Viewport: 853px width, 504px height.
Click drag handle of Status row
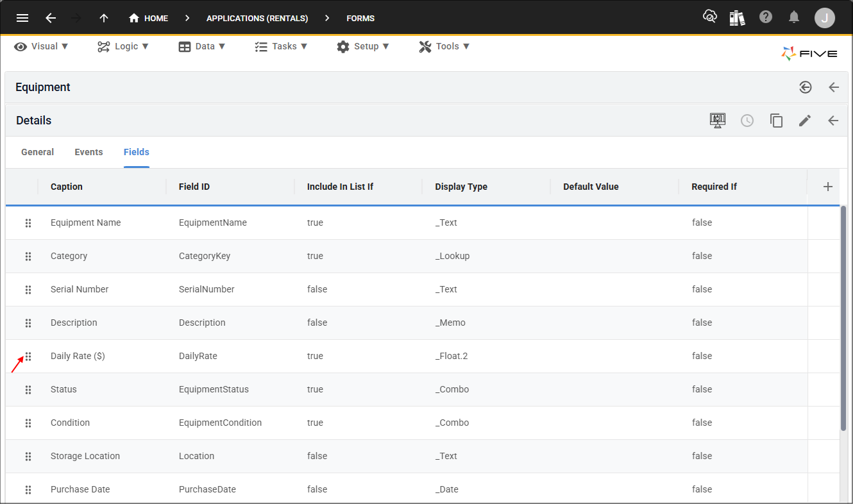point(28,389)
